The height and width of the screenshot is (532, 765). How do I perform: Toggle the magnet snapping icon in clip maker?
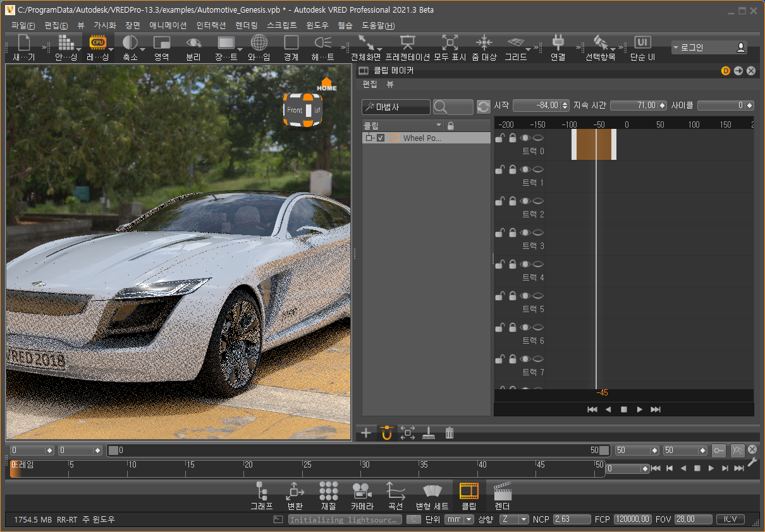(x=387, y=433)
